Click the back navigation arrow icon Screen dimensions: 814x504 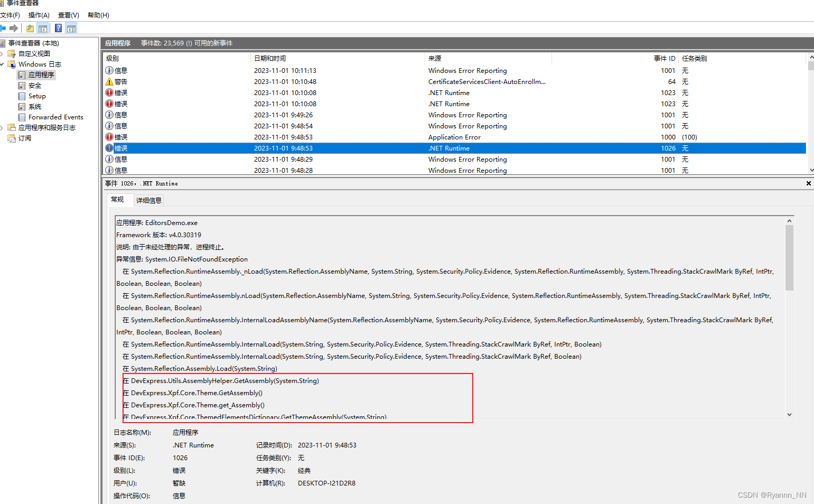pos(5,28)
